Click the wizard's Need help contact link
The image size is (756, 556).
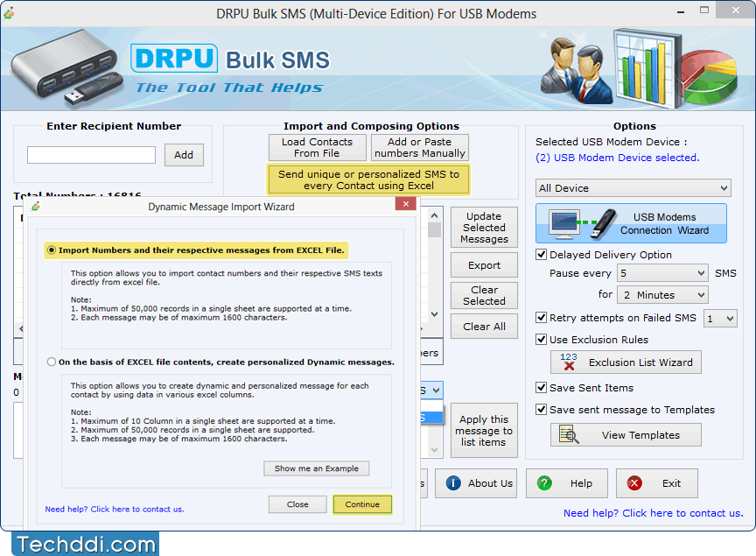click(x=115, y=510)
